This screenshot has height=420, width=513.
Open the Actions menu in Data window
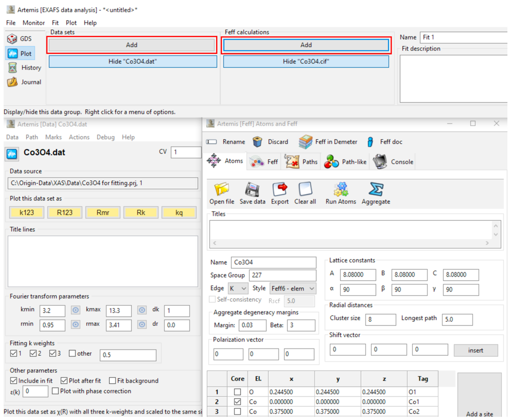pyautogui.click(x=79, y=137)
